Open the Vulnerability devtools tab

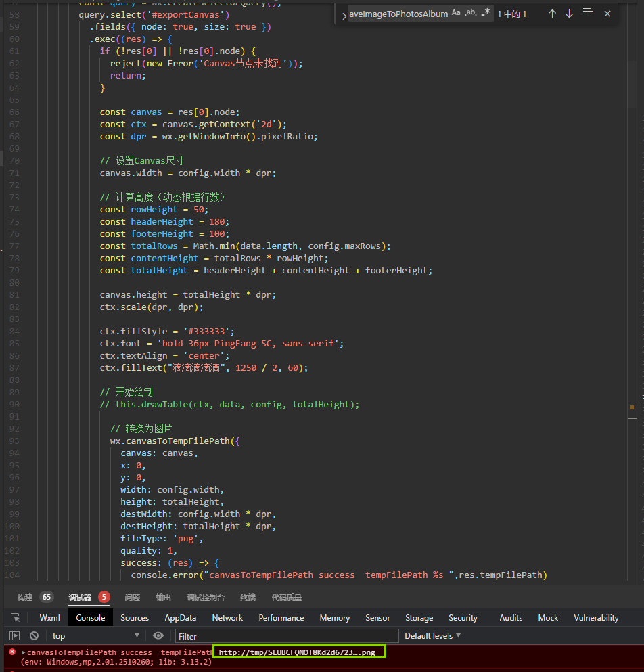click(596, 618)
